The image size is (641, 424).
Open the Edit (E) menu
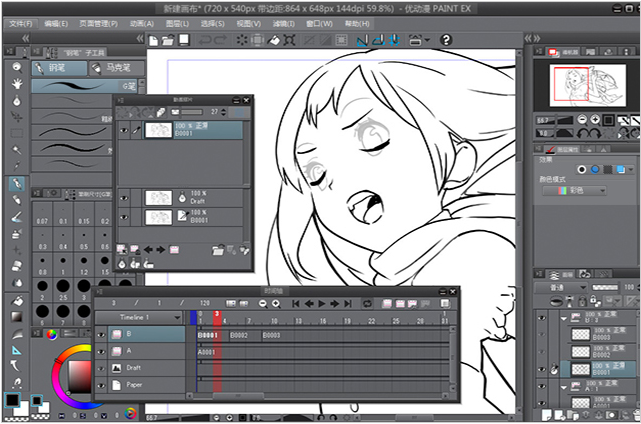click(x=56, y=23)
